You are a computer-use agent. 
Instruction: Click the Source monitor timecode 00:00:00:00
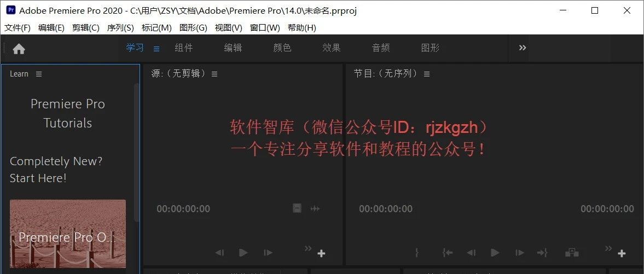(183, 209)
